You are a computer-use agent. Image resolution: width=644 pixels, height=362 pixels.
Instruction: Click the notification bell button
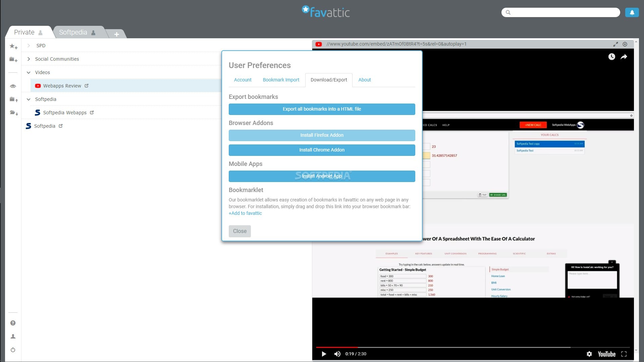[632, 12]
